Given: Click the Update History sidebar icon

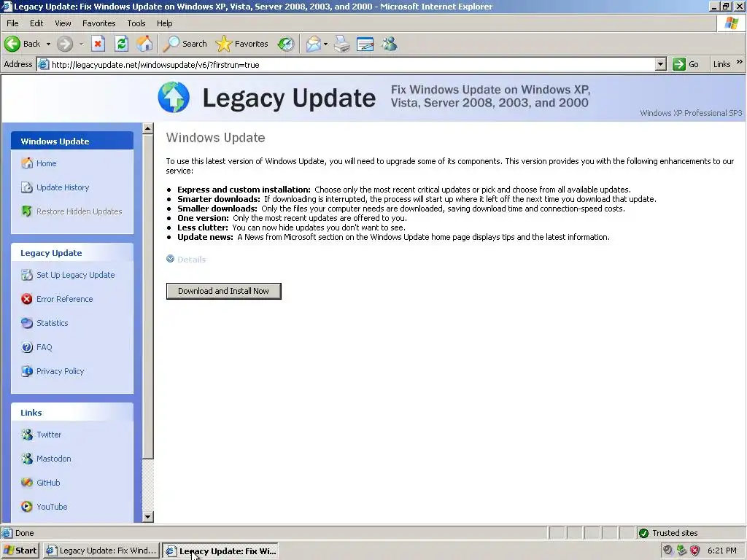Looking at the screenshot, I should pos(27,187).
